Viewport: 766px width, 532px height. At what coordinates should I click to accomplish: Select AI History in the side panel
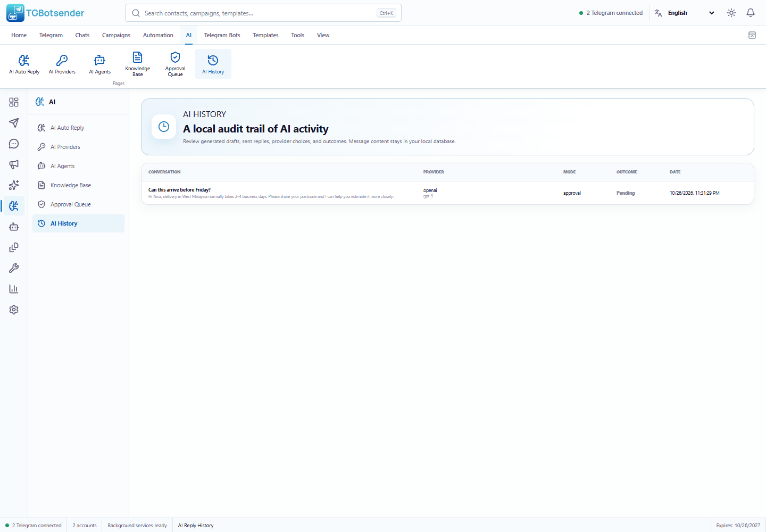(78, 223)
